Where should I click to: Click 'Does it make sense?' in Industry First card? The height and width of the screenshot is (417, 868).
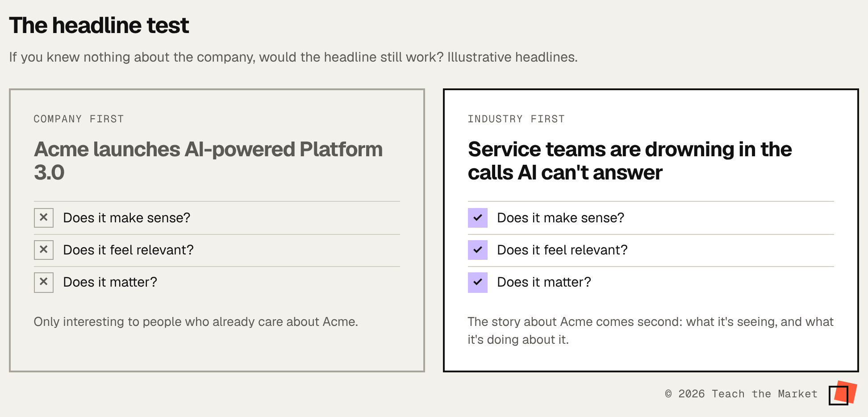tap(561, 218)
